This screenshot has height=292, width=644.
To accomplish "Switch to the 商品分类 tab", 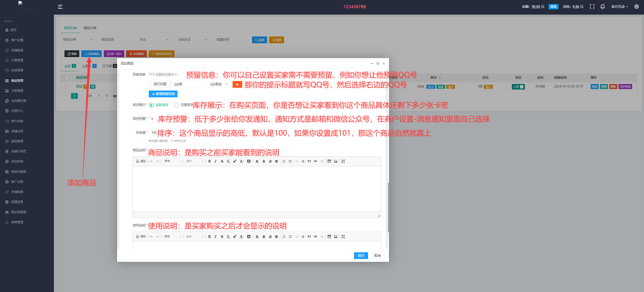I will (x=90, y=28).
